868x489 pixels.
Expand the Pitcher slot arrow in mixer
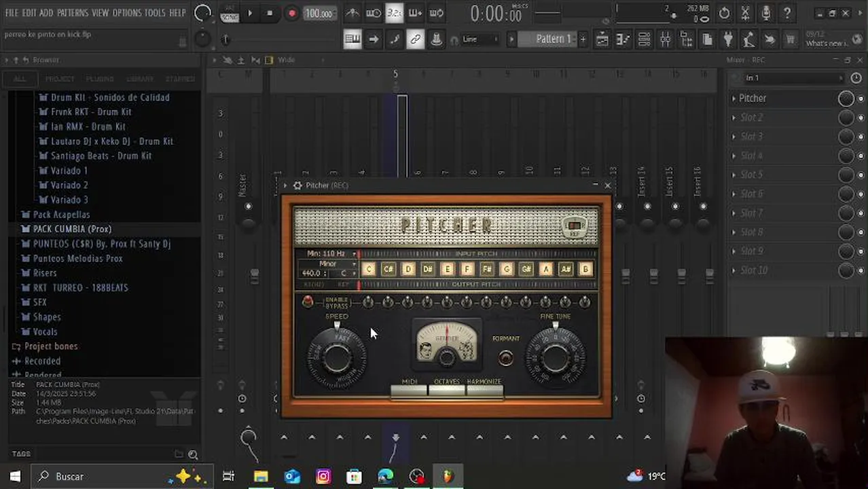point(734,98)
